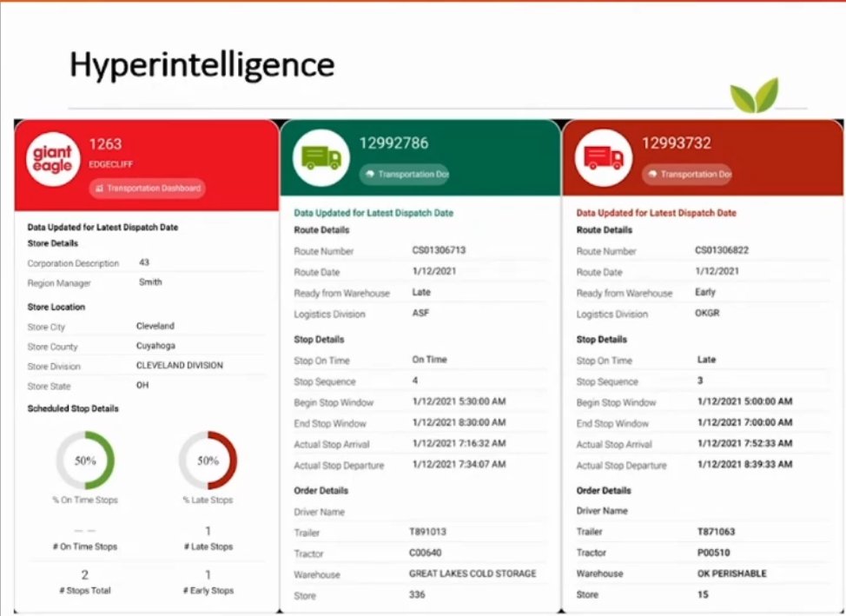This screenshot has height=616, width=846.
Task: Click the red truck icon on card 12993732
Action: pos(603,157)
